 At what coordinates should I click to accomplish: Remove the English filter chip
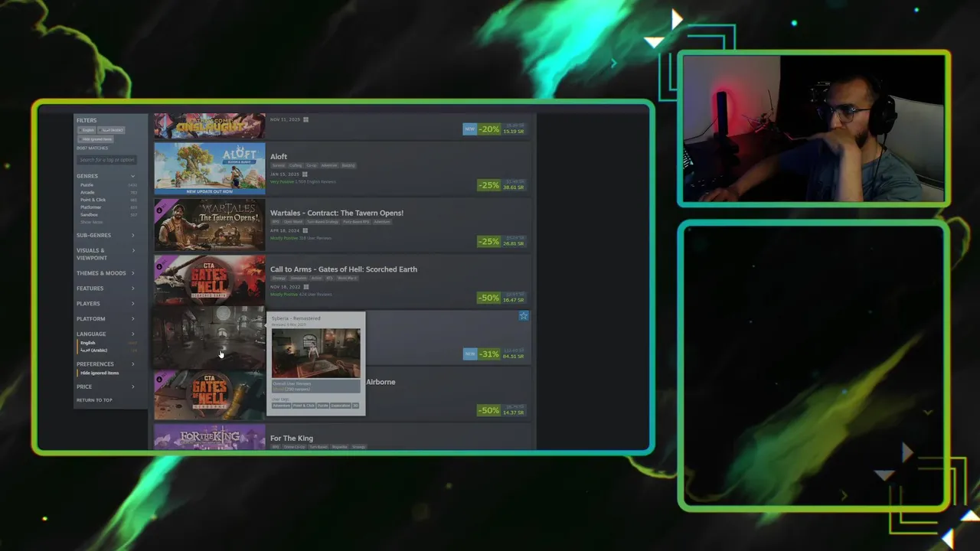(x=87, y=130)
